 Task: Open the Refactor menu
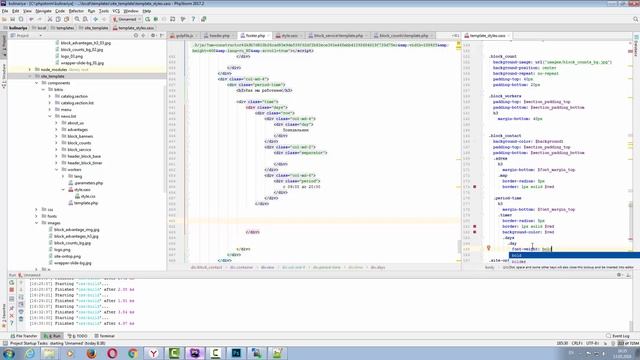click(76, 11)
